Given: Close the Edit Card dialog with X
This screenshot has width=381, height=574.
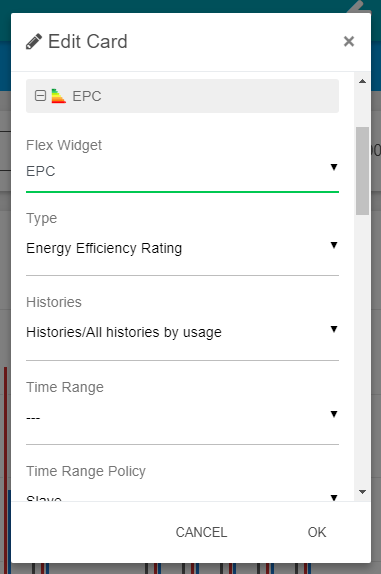Looking at the screenshot, I should [x=349, y=41].
